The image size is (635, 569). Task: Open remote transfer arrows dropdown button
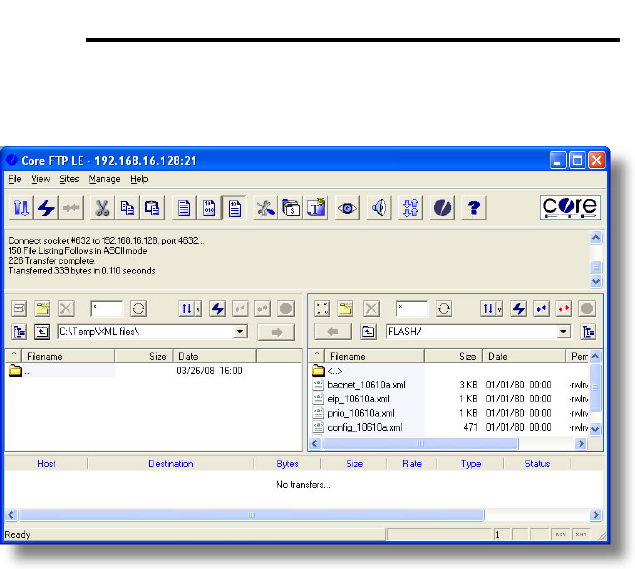pyautogui.click(x=491, y=309)
